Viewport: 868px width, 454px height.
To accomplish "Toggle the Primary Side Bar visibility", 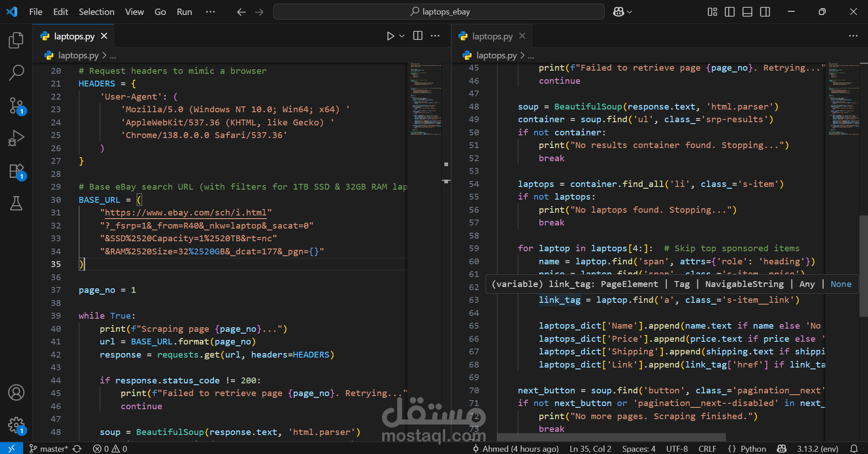I will [730, 12].
